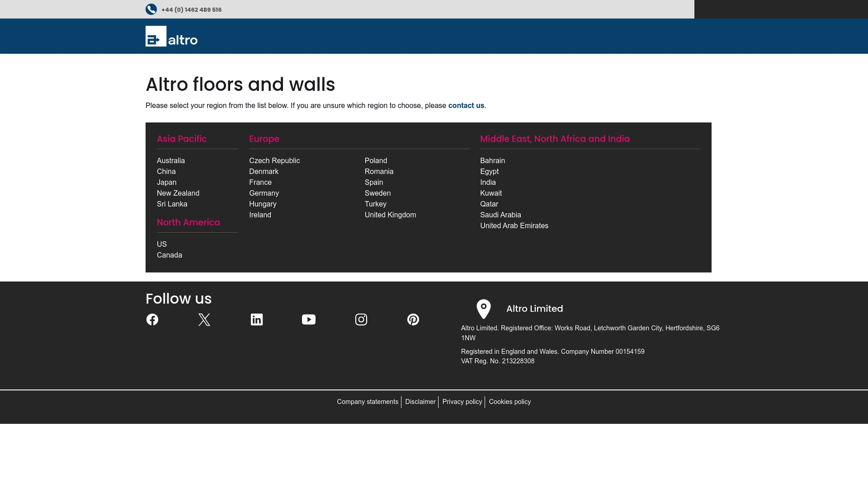
Task: Choose India in the Middle East section
Action: click(488, 182)
